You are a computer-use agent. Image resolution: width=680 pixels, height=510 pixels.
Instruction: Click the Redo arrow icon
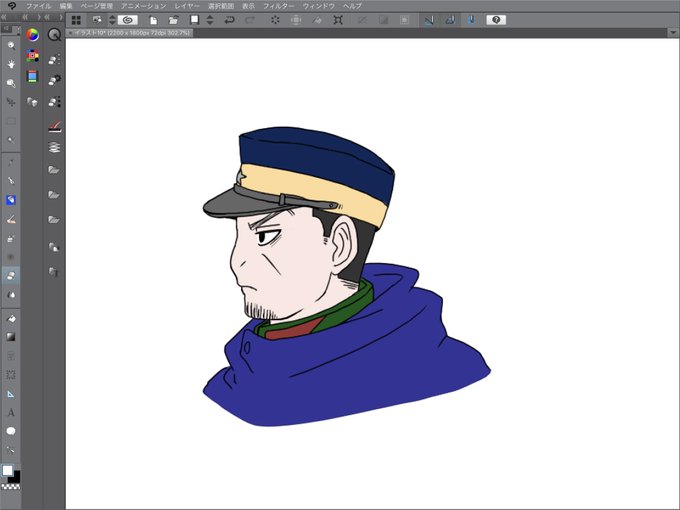tap(250, 20)
